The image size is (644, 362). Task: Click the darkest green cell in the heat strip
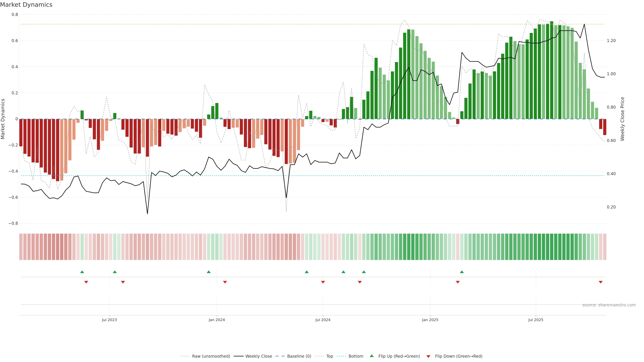click(551, 247)
